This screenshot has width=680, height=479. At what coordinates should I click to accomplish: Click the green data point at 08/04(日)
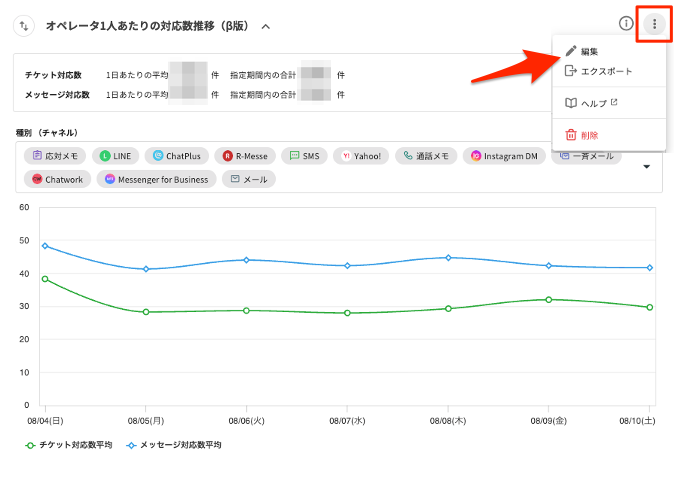point(45,279)
